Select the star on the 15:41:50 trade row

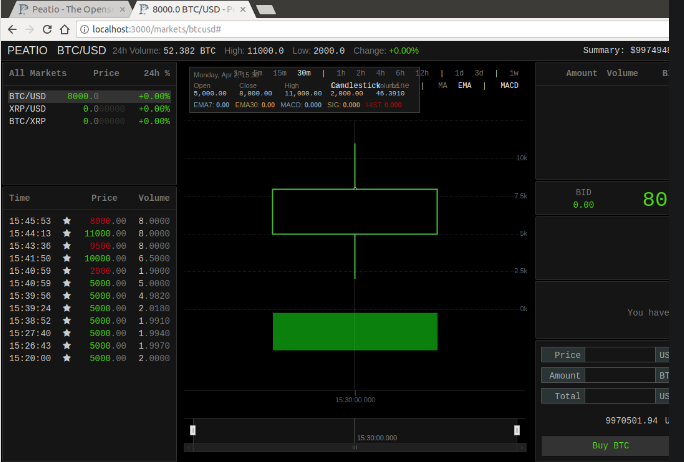[67, 258]
